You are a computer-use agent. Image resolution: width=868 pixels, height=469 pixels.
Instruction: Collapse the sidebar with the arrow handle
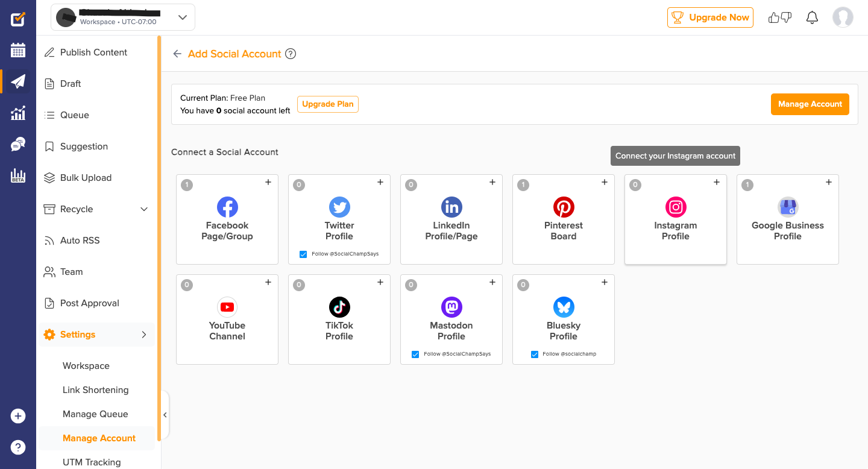coord(165,415)
